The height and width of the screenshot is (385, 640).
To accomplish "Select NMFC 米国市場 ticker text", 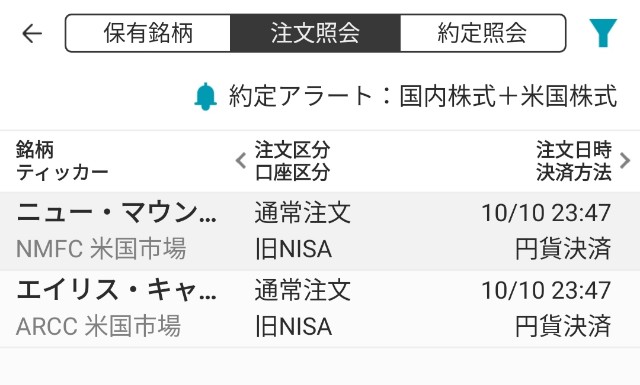I will tap(101, 249).
